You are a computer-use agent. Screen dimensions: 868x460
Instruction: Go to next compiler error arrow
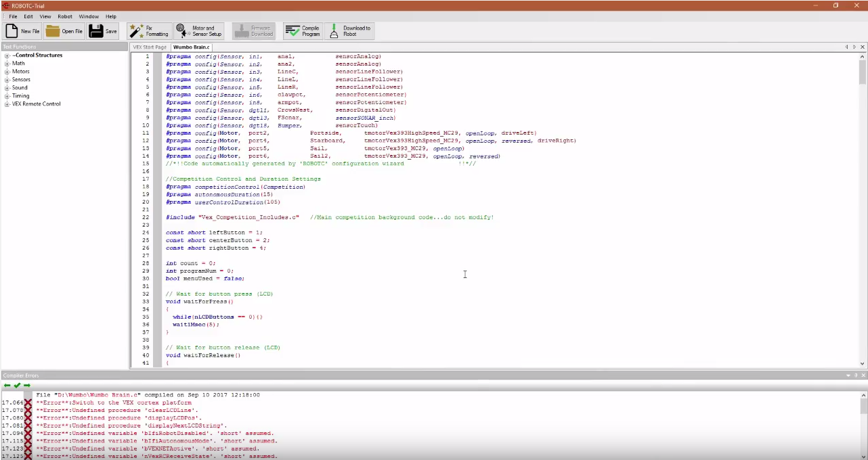[27, 386]
